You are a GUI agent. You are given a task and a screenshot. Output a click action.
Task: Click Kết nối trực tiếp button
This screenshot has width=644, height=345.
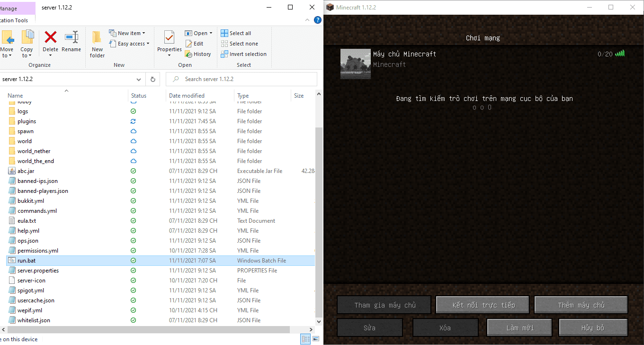point(483,305)
